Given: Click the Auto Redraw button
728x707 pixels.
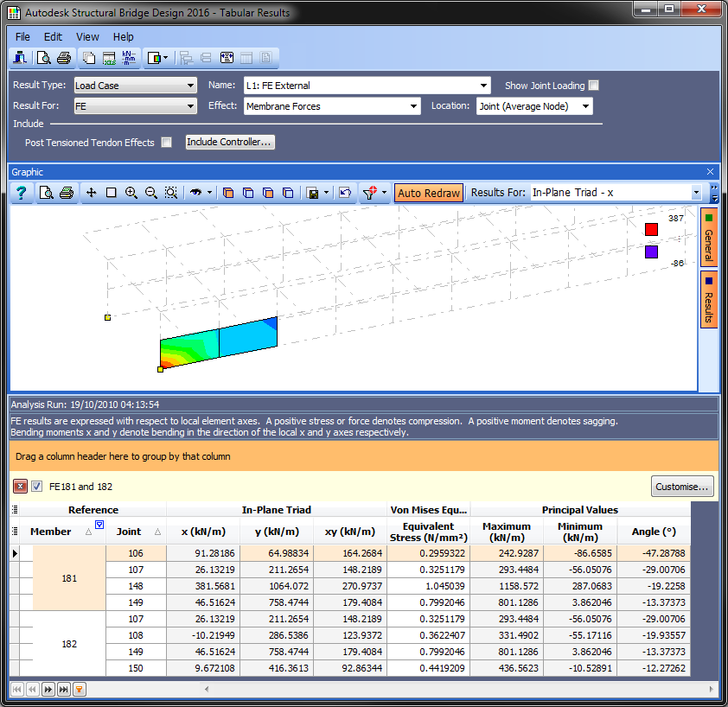Looking at the screenshot, I should 428,193.
